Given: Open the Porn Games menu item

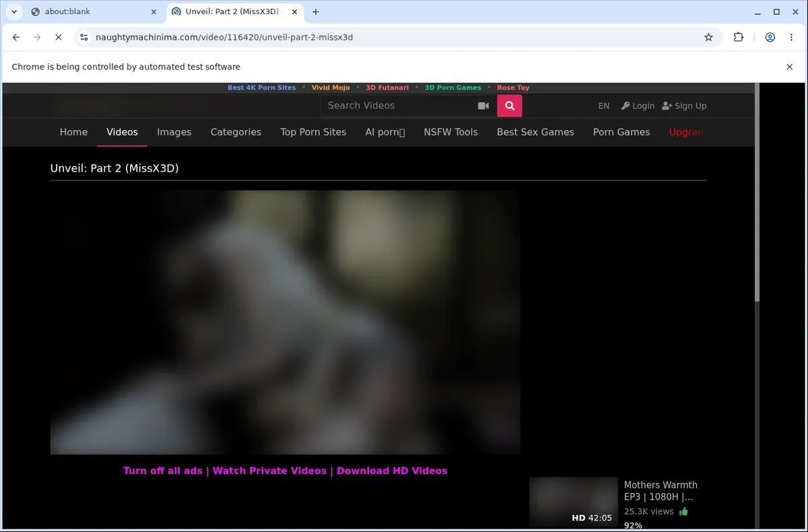Looking at the screenshot, I should (621, 132).
